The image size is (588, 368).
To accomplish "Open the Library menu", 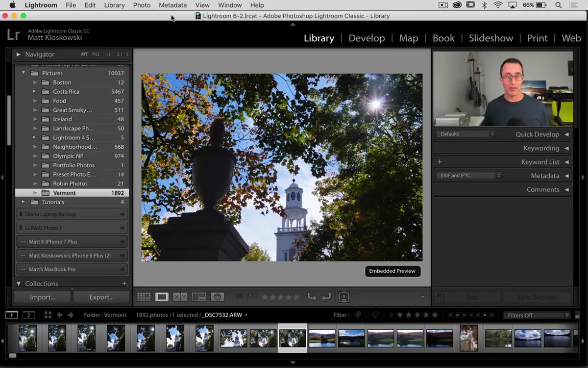I will (x=114, y=5).
